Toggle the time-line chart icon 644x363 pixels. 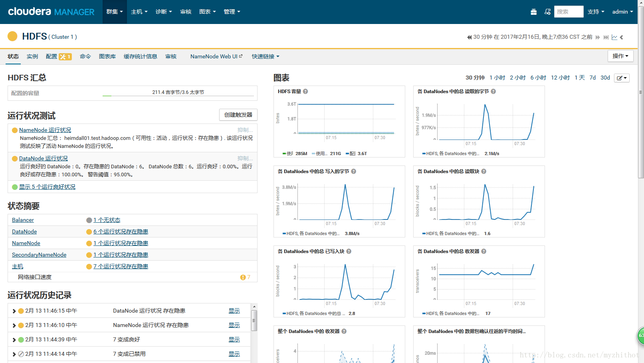614,37
